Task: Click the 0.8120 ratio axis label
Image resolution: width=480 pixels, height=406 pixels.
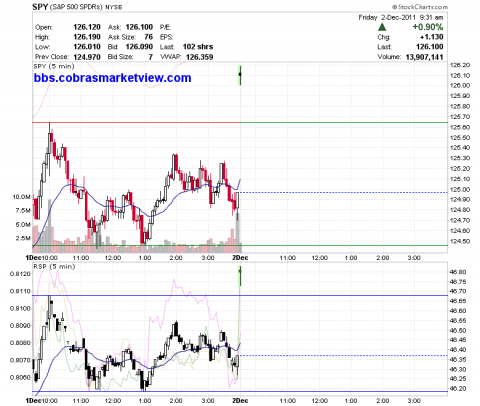Action: pos(20,274)
